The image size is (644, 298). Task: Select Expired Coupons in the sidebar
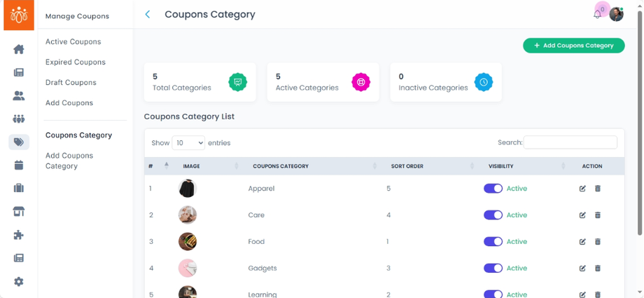[x=76, y=62]
